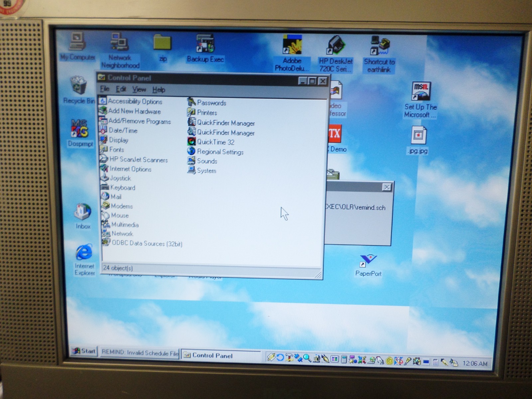Click the Control Panel taskbar button
This screenshot has height=399, width=532.
click(221, 355)
